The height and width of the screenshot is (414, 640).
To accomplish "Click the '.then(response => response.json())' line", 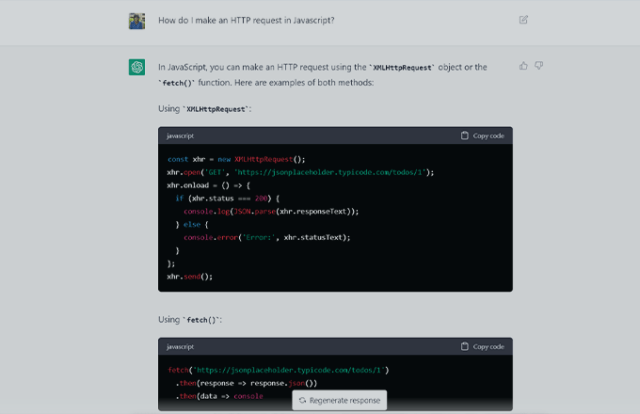I will click(x=247, y=383).
